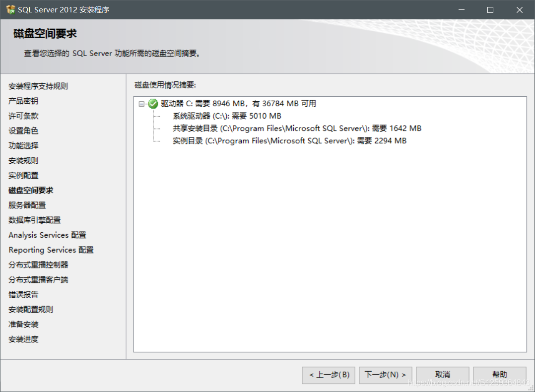Click the 分布式重播客户端 step

38,280
